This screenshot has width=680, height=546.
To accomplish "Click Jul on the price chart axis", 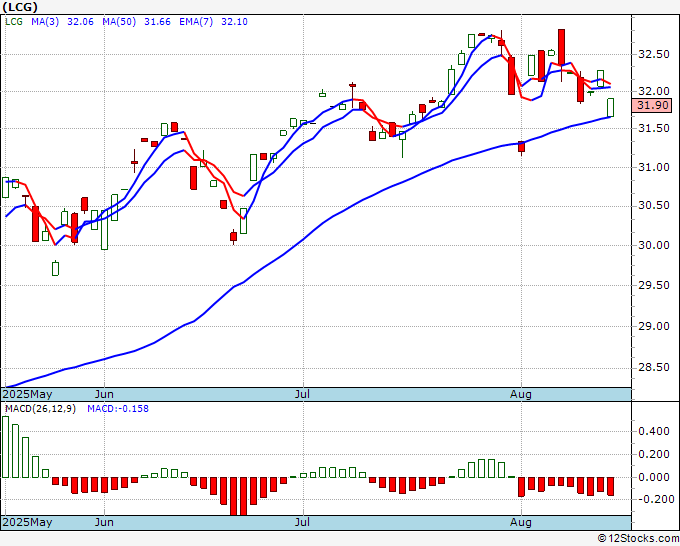I will [x=302, y=394].
